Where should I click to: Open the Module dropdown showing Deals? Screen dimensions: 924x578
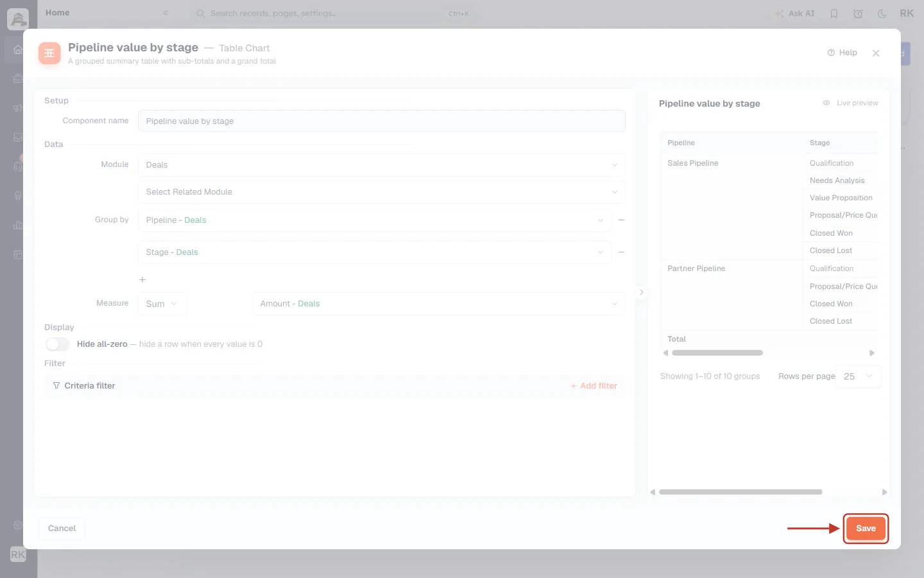pos(381,165)
